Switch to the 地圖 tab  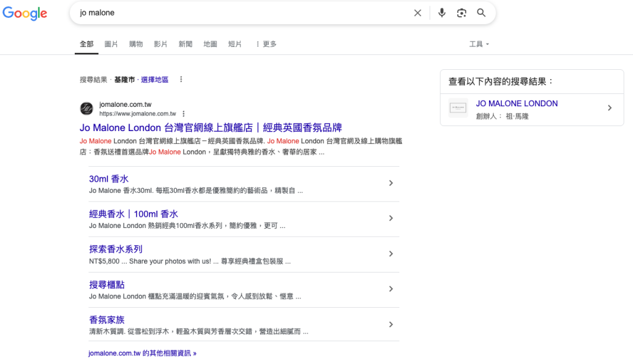coord(210,44)
